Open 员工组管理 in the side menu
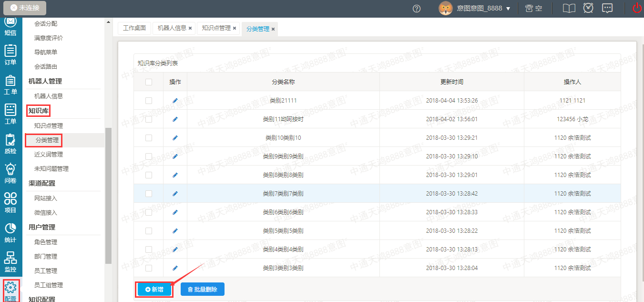Viewport: 644px width, 302px height. coord(49,285)
